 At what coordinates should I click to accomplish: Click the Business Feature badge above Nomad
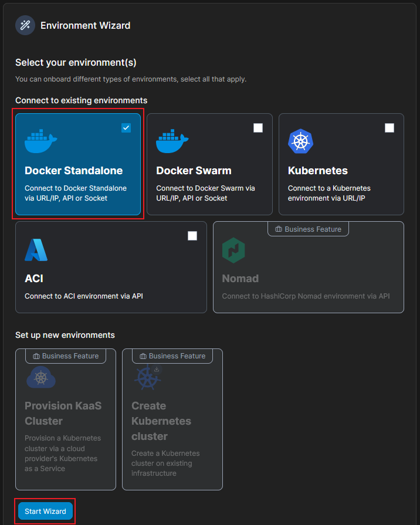pyautogui.click(x=309, y=229)
